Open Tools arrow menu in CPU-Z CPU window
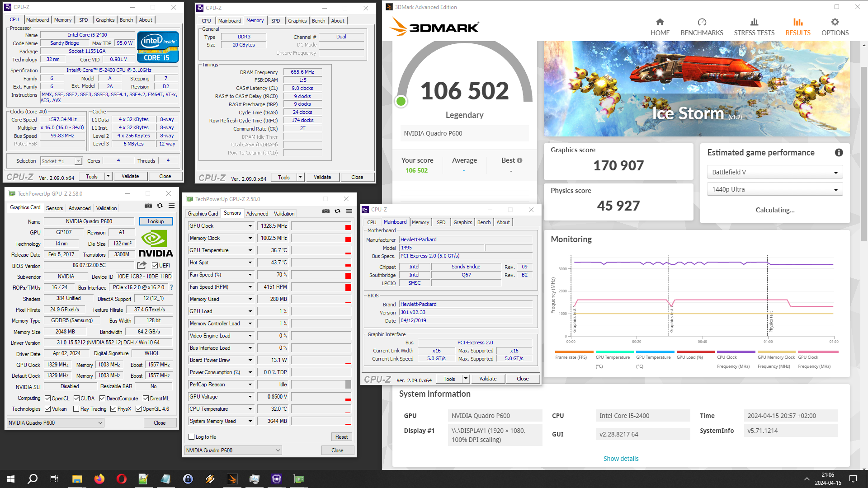This screenshot has height=488, width=868. point(108,176)
